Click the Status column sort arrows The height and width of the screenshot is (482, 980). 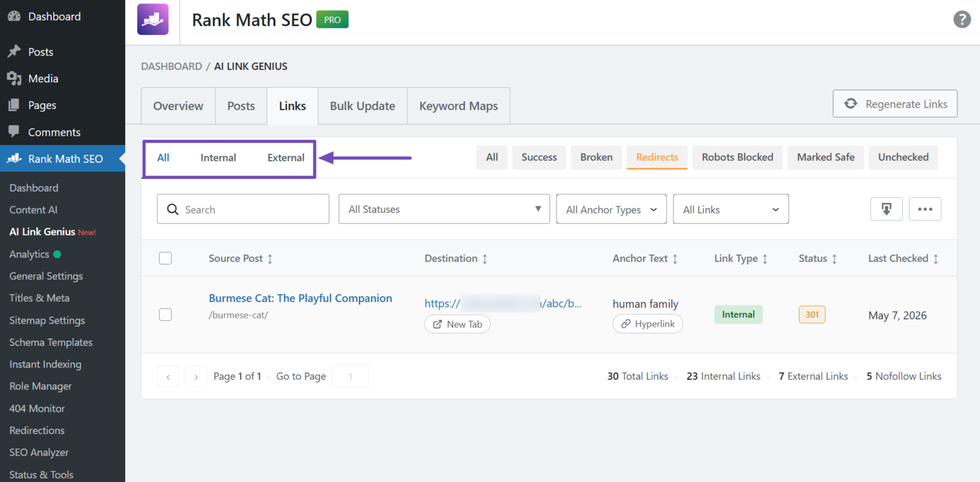click(x=834, y=259)
